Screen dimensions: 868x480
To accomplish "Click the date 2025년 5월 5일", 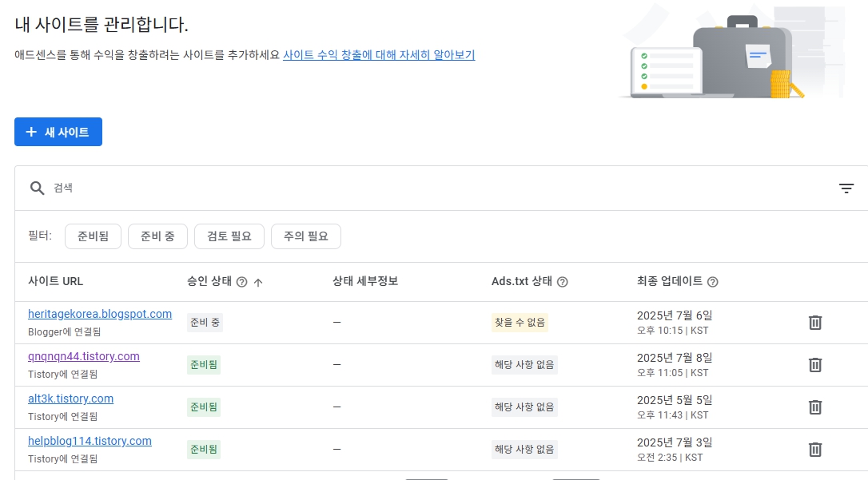I will coord(675,400).
